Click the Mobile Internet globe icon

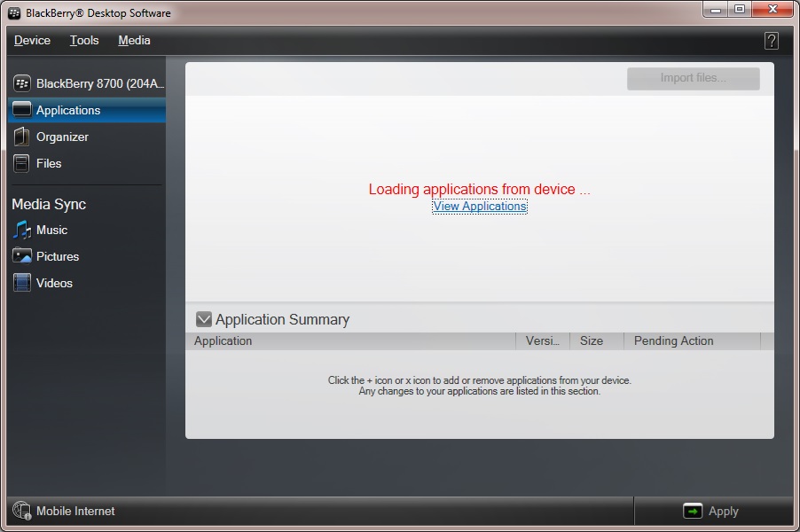tap(22, 511)
